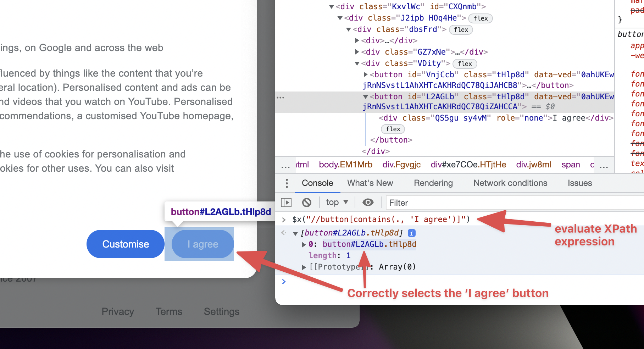Open the console drawer three-dot menu

click(x=287, y=183)
